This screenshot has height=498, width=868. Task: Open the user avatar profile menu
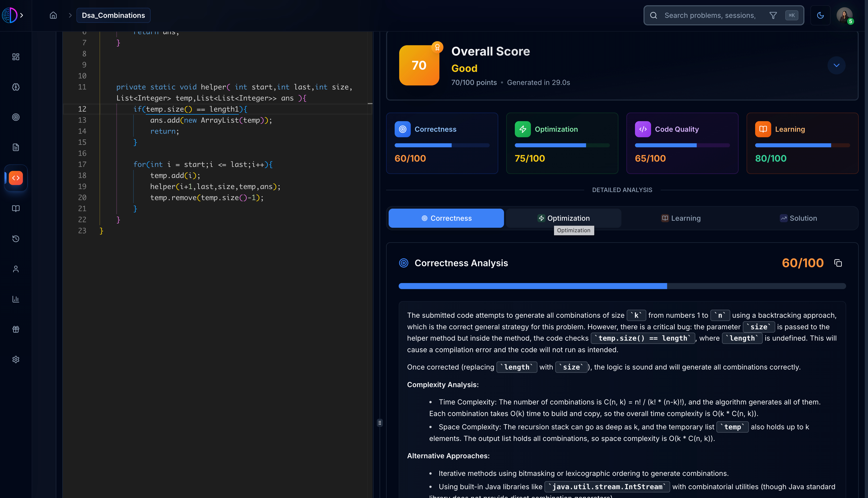[844, 15]
